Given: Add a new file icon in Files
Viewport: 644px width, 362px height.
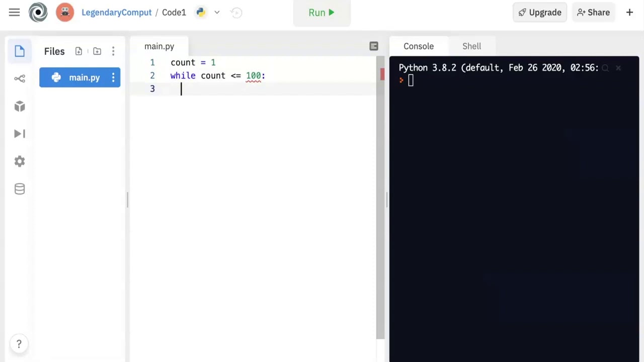Looking at the screenshot, I should pyautogui.click(x=78, y=51).
